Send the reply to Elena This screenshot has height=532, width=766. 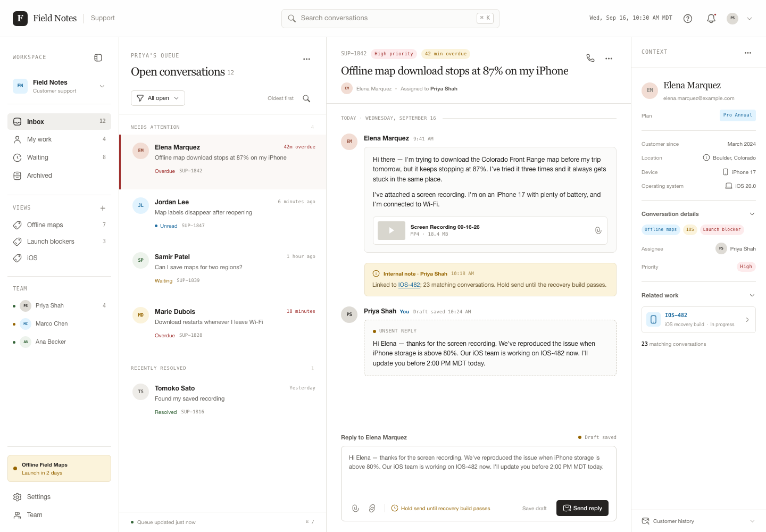pos(582,508)
